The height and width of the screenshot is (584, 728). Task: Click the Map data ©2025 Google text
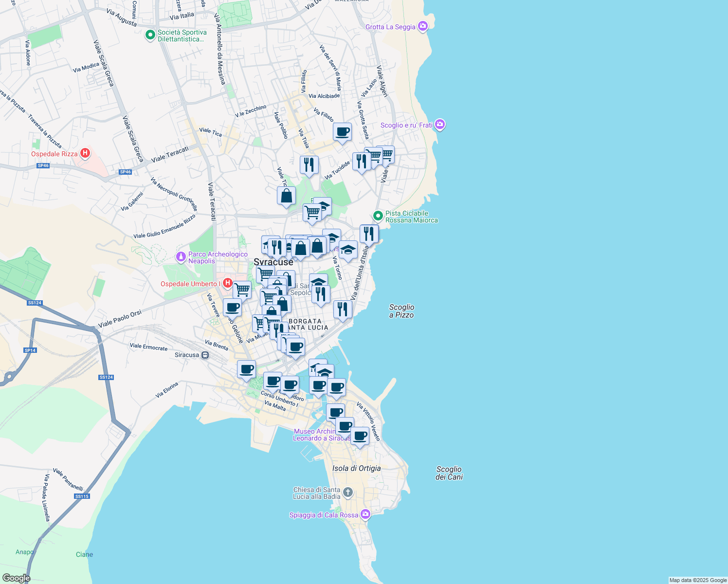(698, 580)
